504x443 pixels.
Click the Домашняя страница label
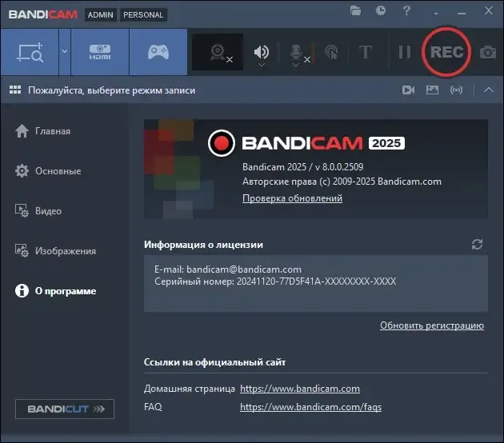tap(190, 389)
